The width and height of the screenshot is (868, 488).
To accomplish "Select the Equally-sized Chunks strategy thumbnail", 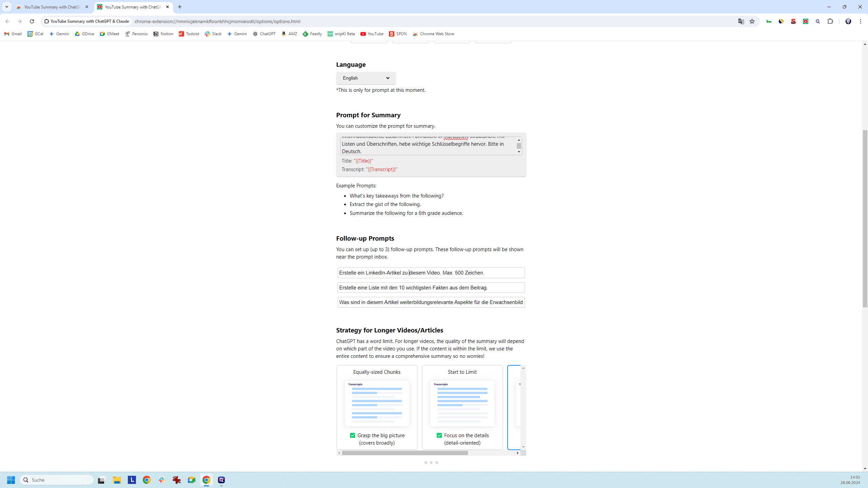I will (x=377, y=403).
